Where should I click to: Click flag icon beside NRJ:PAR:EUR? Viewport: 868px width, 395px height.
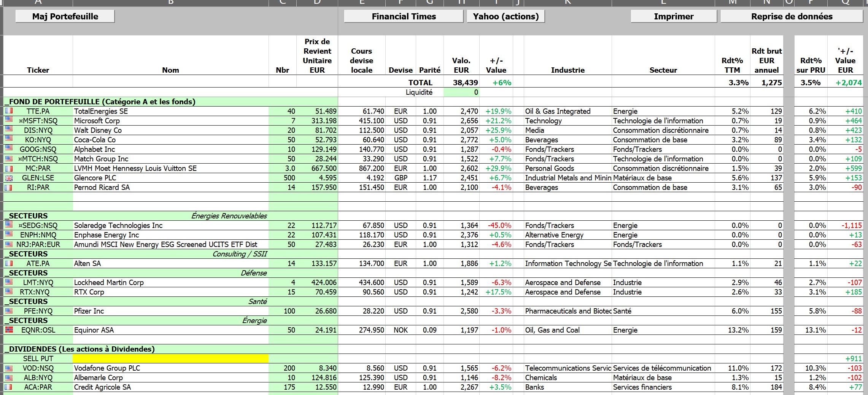pyautogui.click(x=9, y=244)
